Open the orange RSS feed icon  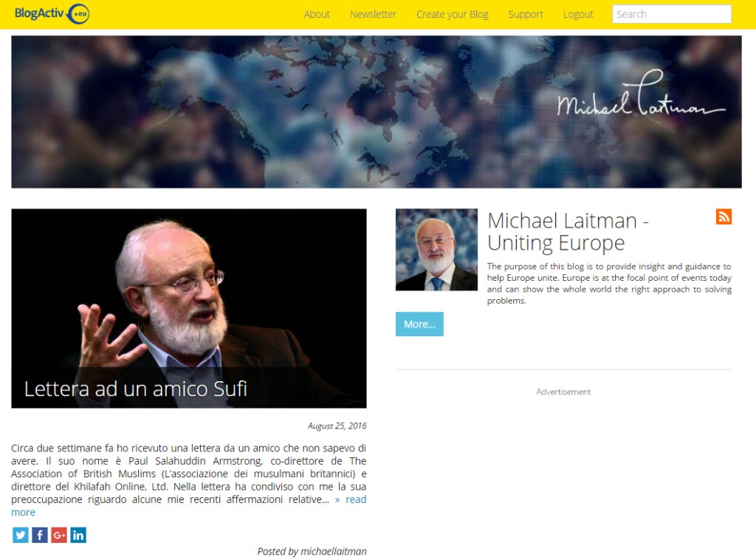coord(724,216)
